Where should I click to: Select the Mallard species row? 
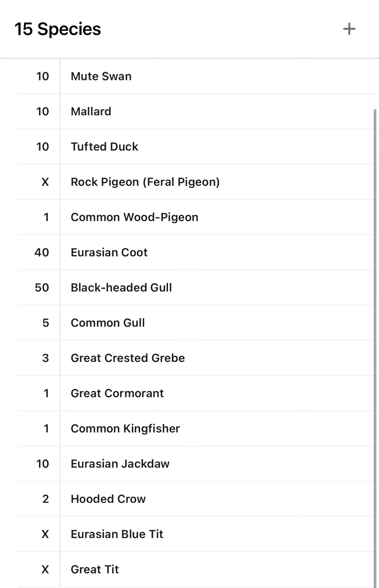point(91,112)
